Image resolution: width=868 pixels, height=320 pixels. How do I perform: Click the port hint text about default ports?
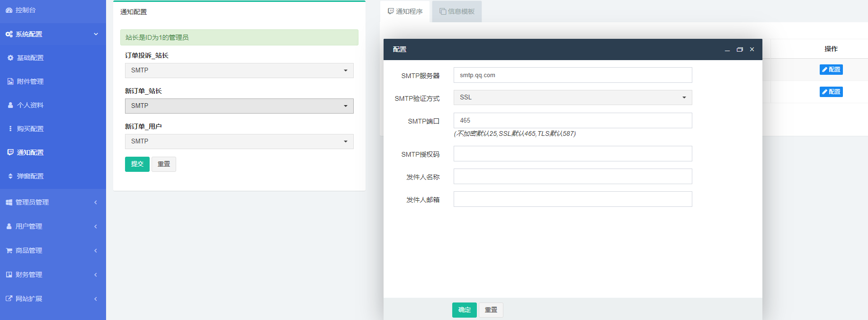point(515,134)
